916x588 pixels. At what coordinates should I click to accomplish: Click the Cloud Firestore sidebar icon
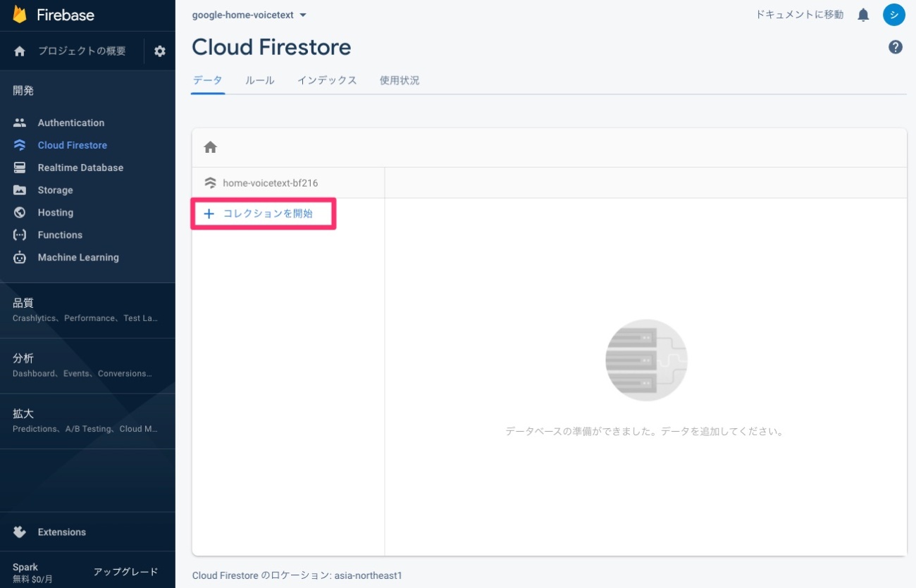click(20, 145)
